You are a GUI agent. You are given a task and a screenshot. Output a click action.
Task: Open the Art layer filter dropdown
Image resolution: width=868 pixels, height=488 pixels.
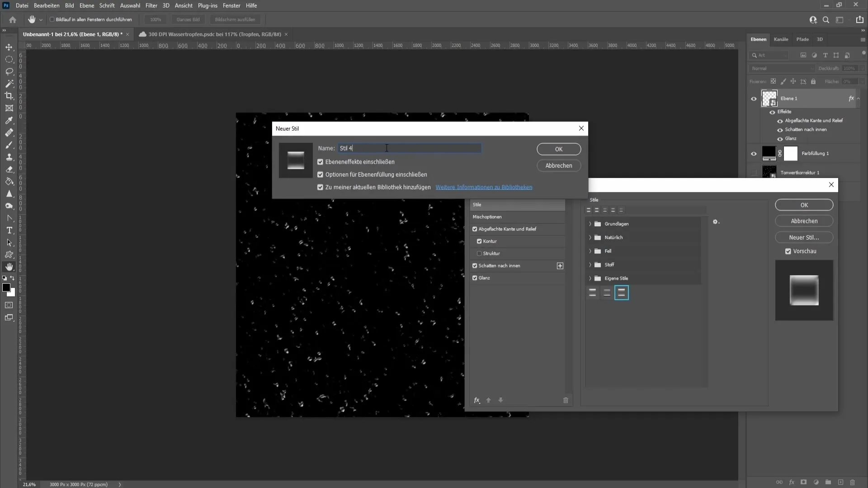point(770,55)
